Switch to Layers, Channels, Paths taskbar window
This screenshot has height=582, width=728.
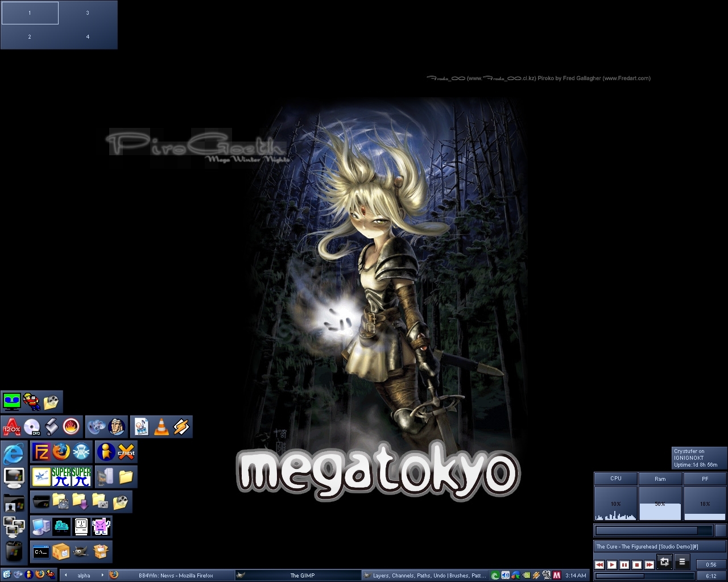(425, 575)
